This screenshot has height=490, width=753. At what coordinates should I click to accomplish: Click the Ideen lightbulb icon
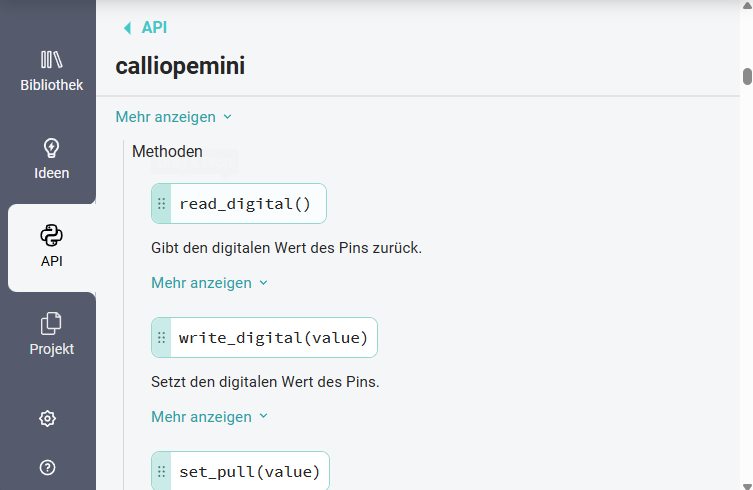click(51, 148)
